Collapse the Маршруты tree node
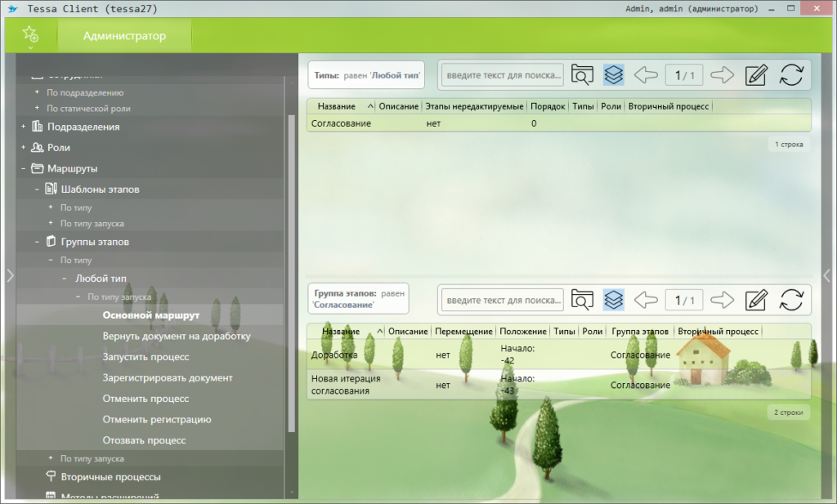Image resolution: width=837 pixels, height=504 pixels. pyautogui.click(x=24, y=168)
